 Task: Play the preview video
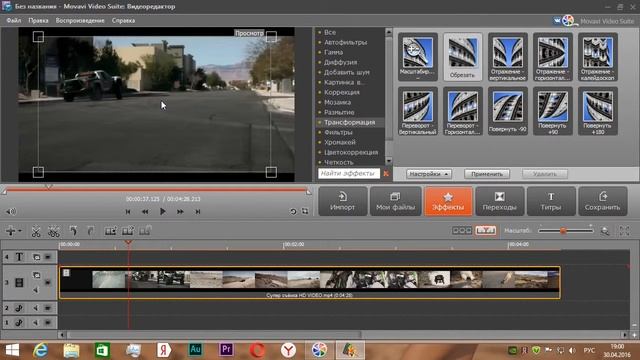pyautogui.click(x=162, y=211)
